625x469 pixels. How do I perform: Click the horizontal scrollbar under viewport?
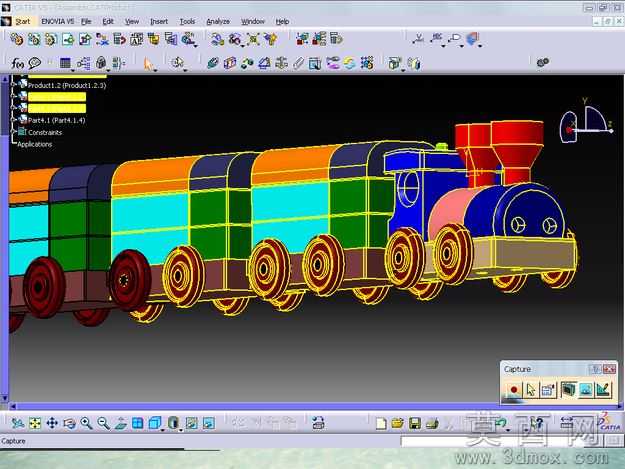coord(313,406)
